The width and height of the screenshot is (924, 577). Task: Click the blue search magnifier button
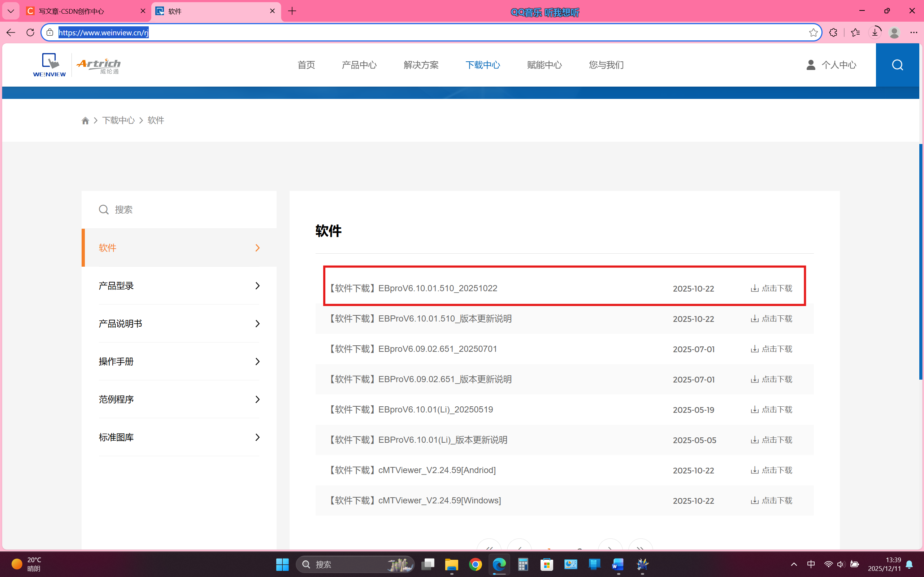coord(897,65)
